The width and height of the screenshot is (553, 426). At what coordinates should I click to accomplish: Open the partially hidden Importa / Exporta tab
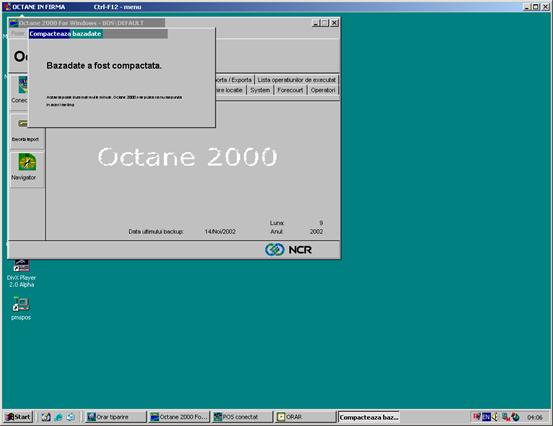[234, 80]
